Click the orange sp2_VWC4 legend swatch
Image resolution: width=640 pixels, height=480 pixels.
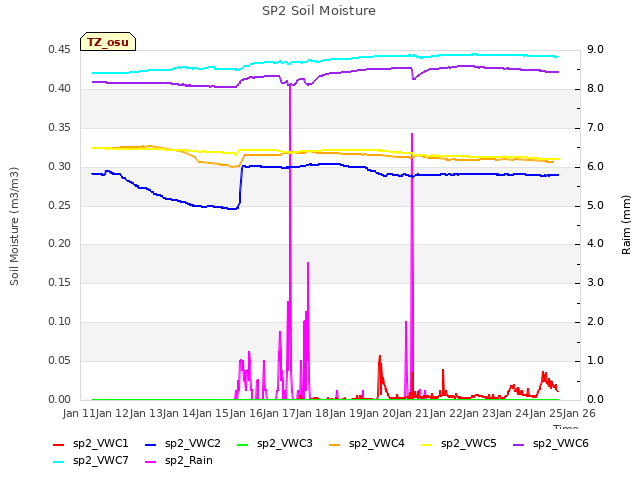point(335,444)
